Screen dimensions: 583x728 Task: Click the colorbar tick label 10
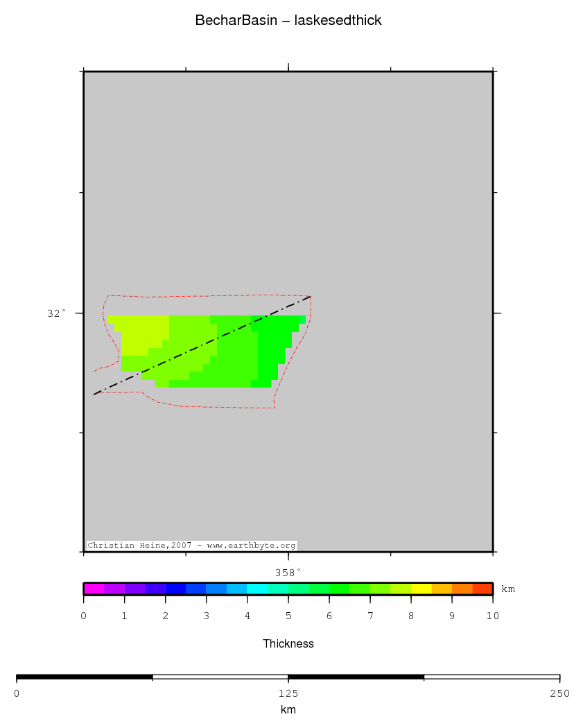coord(492,616)
